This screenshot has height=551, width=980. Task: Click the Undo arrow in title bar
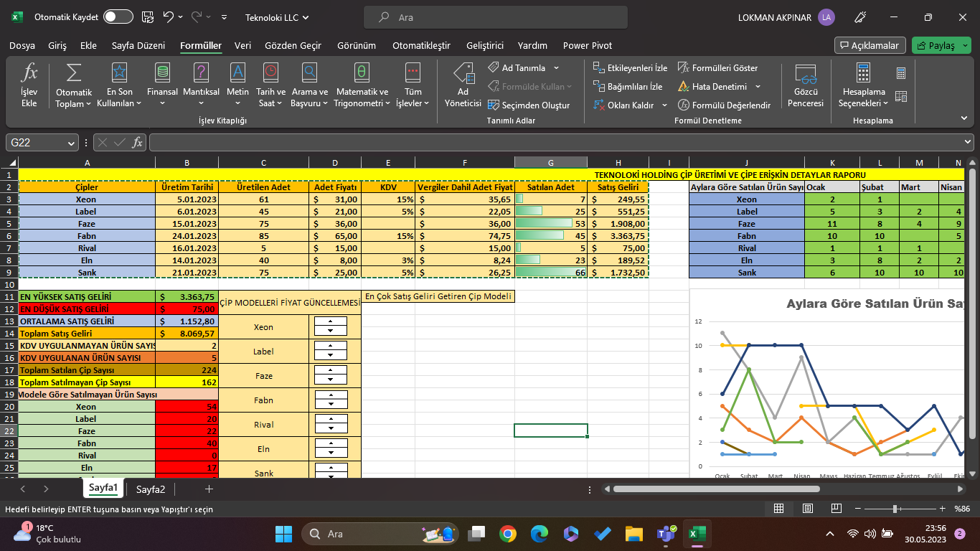(x=169, y=17)
